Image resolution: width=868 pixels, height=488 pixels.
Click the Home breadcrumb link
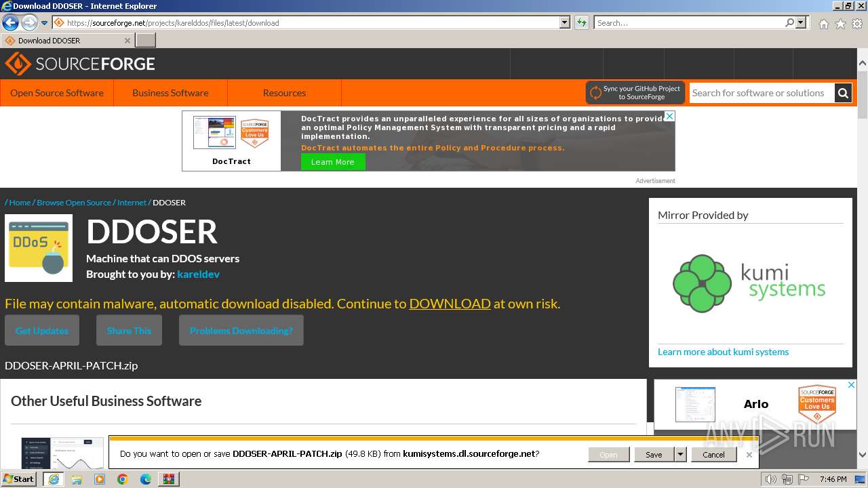point(20,202)
